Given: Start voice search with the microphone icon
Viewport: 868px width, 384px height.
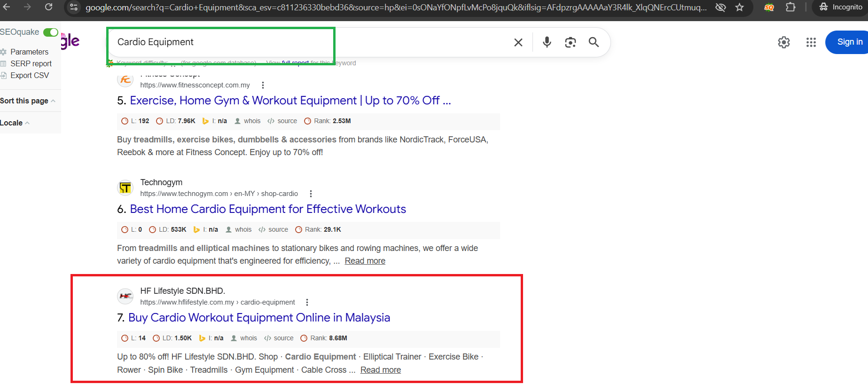Looking at the screenshot, I should click(x=547, y=42).
